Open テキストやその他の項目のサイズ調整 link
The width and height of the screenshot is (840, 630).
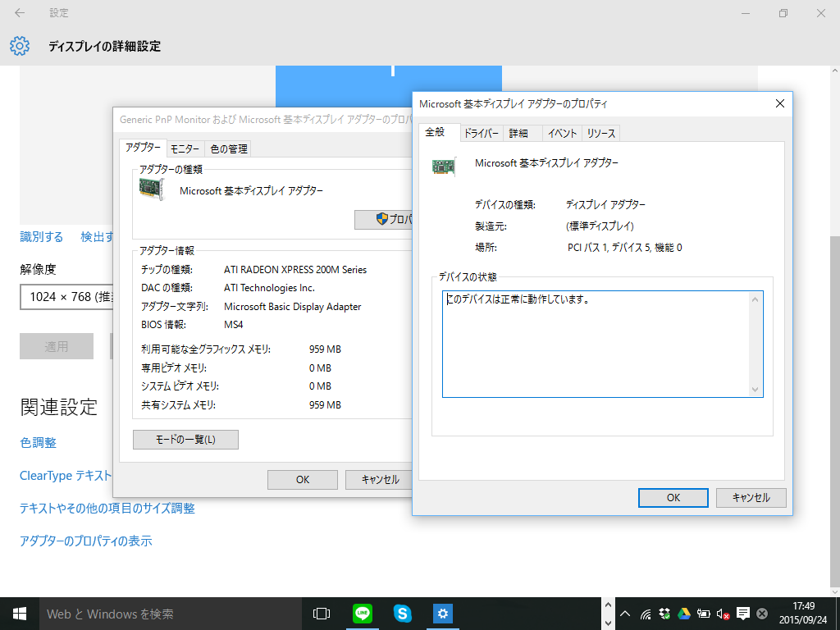[x=107, y=508]
